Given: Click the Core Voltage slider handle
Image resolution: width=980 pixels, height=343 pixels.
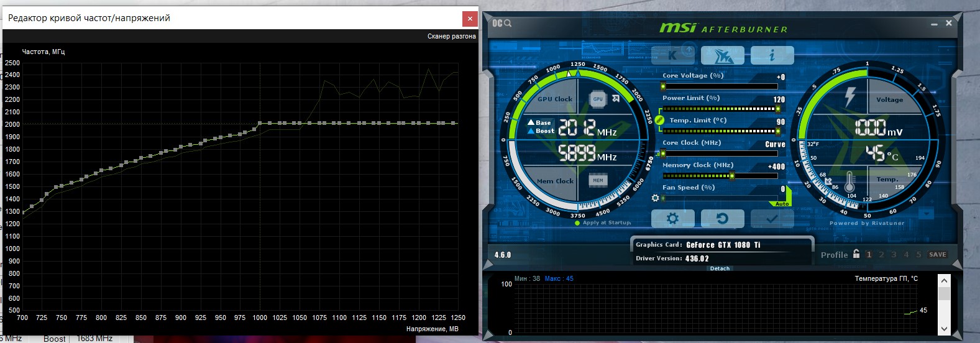Looking at the screenshot, I should pos(663,86).
